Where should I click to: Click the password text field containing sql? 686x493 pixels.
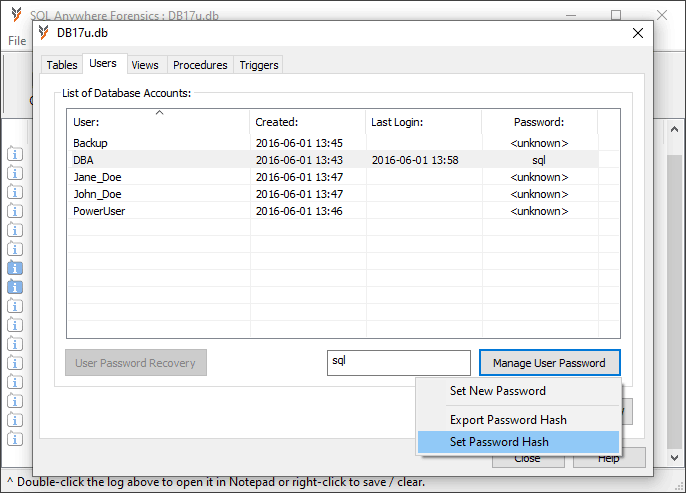tap(399, 363)
